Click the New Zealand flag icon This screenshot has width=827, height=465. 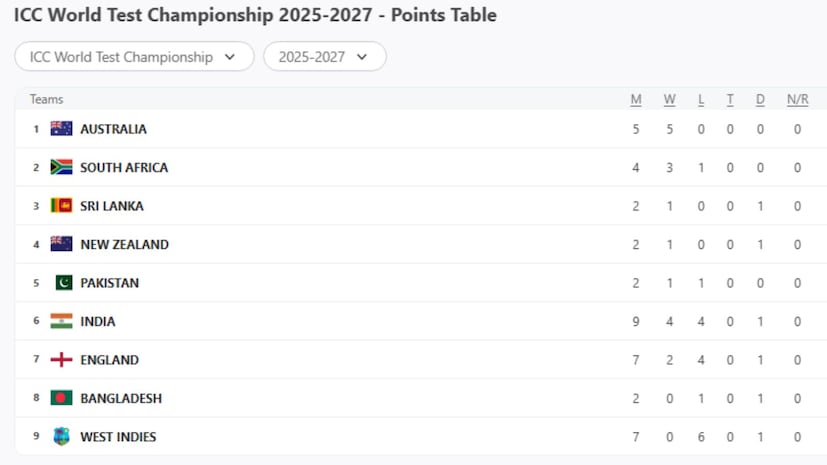tap(61, 244)
